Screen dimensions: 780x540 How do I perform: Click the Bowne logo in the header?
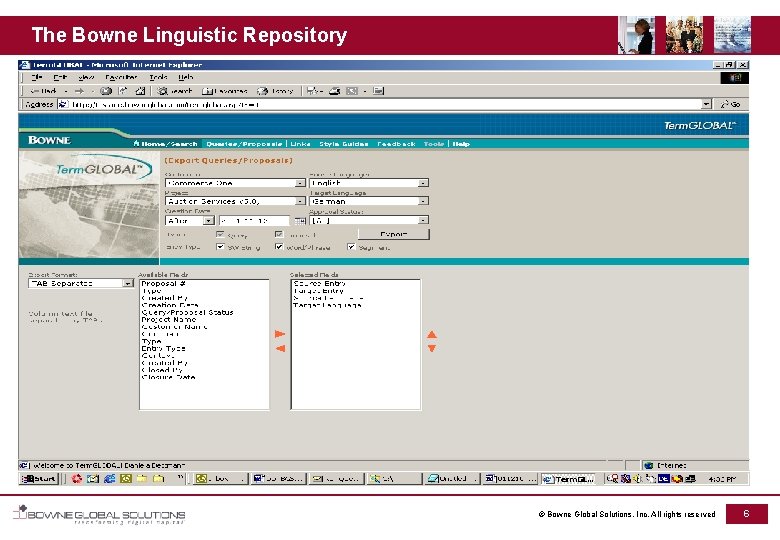click(49, 140)
